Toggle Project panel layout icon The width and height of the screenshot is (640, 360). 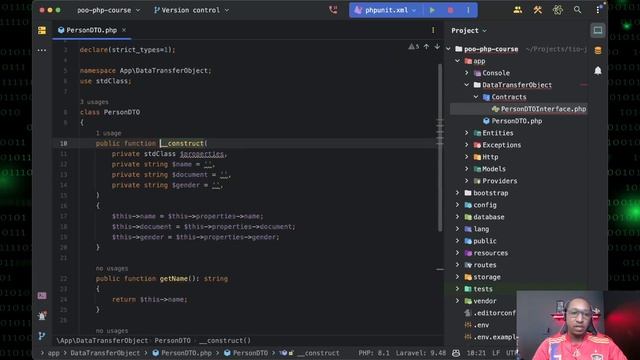[x=598, y=30]
